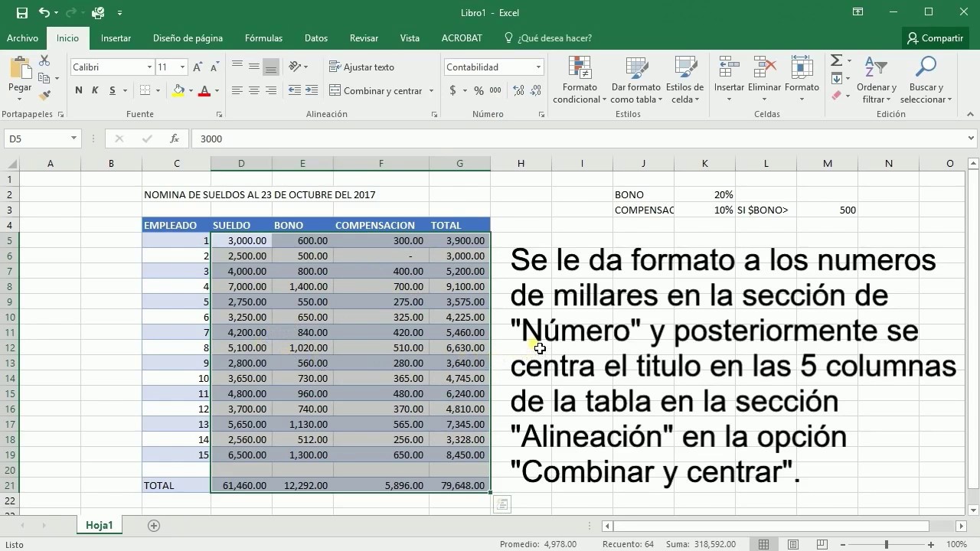Open the Contabilidad number format dropdown
The width and height of the screenshot is (980, 551).
(x=538, y=67)
